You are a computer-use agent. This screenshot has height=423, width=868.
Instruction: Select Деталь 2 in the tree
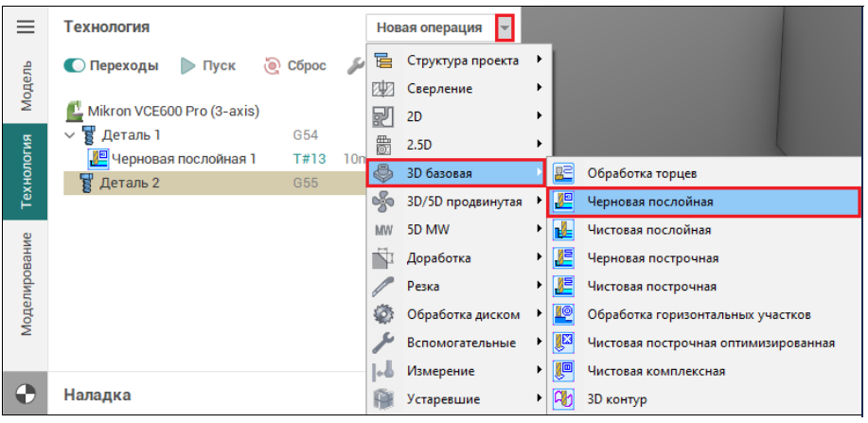(130, 183)
